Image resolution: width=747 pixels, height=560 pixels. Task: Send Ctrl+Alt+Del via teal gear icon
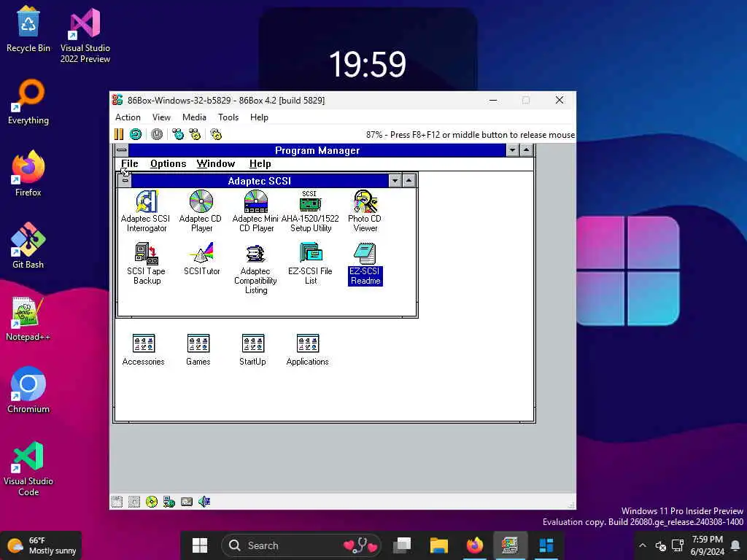point(178,134)
